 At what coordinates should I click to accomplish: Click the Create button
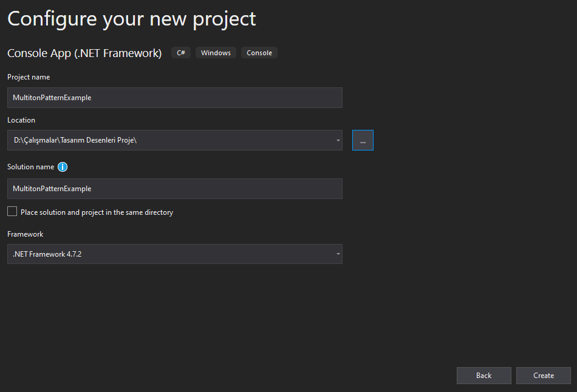543,376
